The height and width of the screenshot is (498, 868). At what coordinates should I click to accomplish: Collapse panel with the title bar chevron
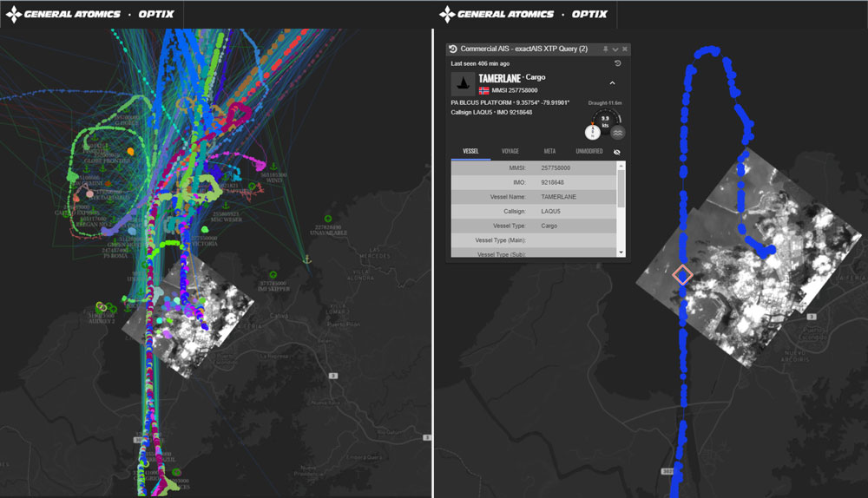pyautogui.click(x=615, y=49)
